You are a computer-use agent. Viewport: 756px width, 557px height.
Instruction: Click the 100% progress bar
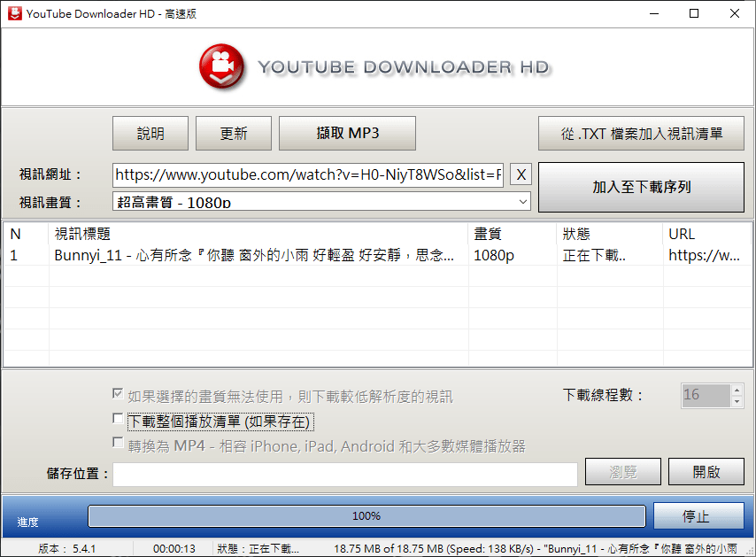[366, 516]
